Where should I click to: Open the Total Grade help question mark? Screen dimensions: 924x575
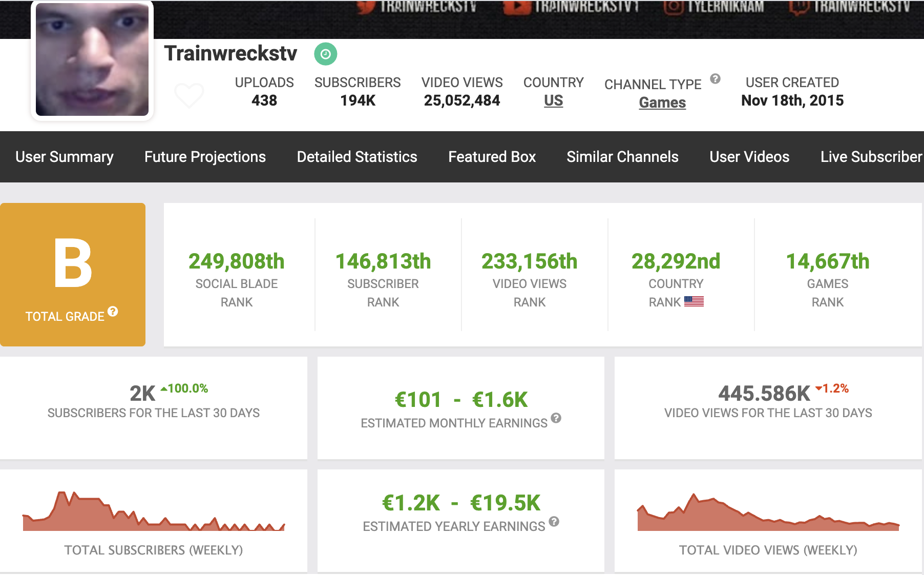point(113,311)
